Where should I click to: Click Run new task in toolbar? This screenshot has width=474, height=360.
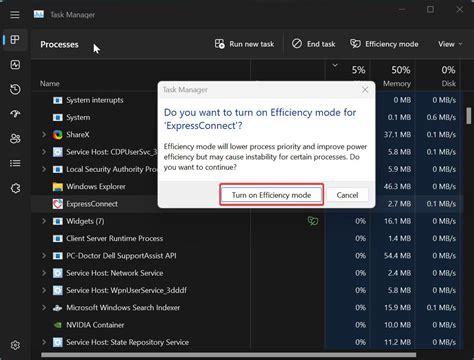pyautogui.click(x=244, y=44)
